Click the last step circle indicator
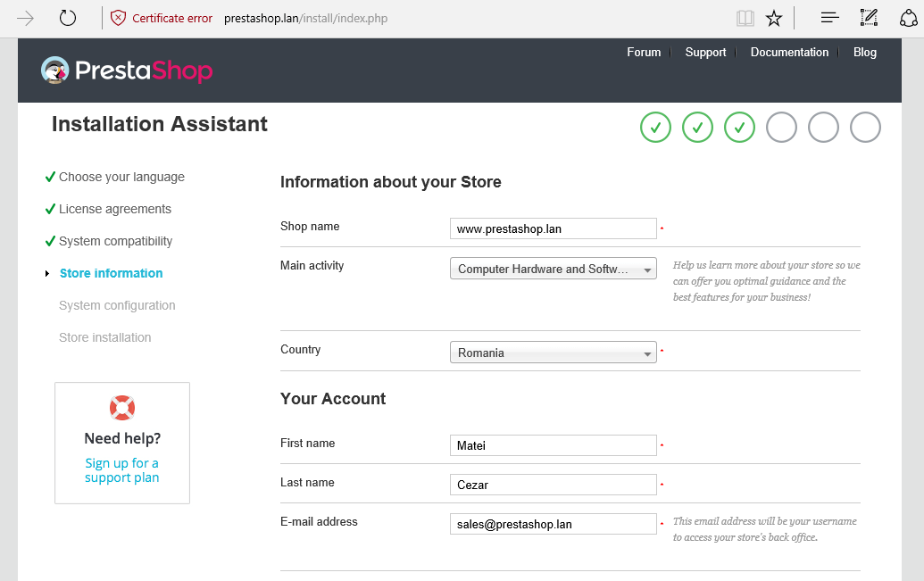The width and height of the screenshot is (924, 581). coord(865,128)
